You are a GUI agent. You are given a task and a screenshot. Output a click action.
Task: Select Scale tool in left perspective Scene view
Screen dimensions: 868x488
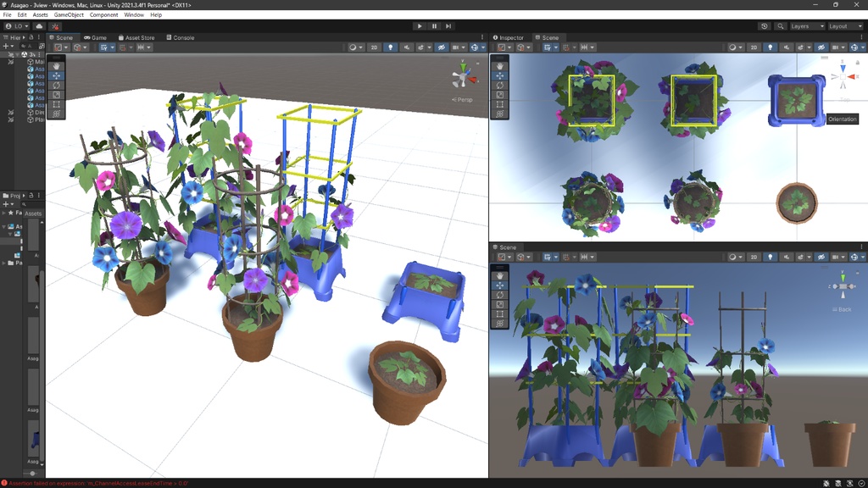[56, 95]
